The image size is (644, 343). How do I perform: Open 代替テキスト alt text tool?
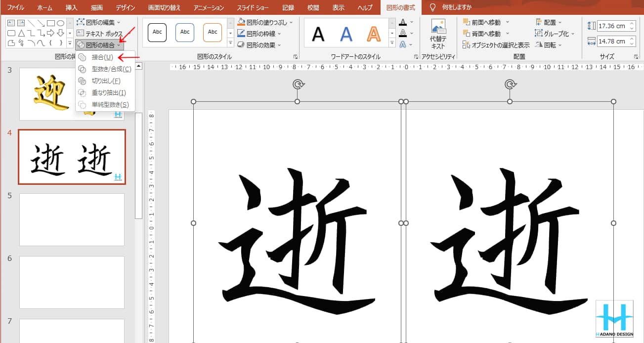[x=438, y=34]
